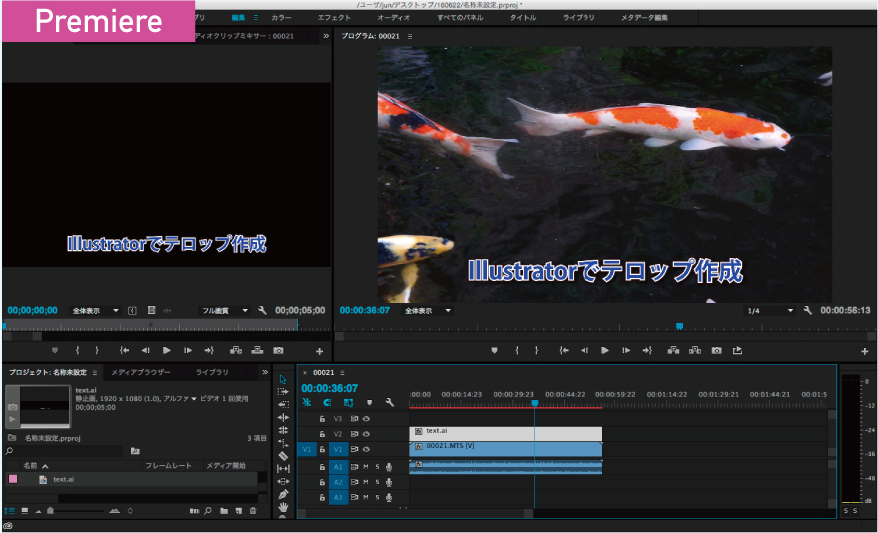The width and height of the screenshot is (878, 533).
Task: Open the エフェクト workspace
Action: [x=334, y=18]
